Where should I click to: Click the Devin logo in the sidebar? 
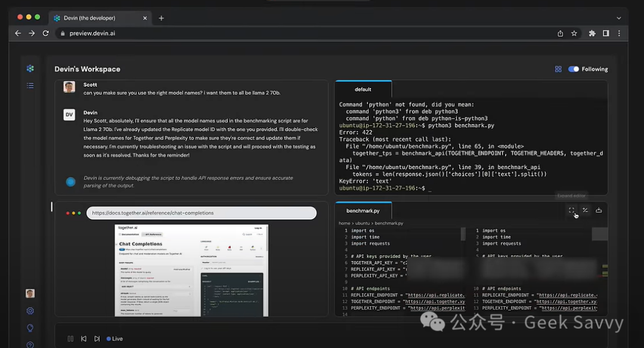[30, 68]
